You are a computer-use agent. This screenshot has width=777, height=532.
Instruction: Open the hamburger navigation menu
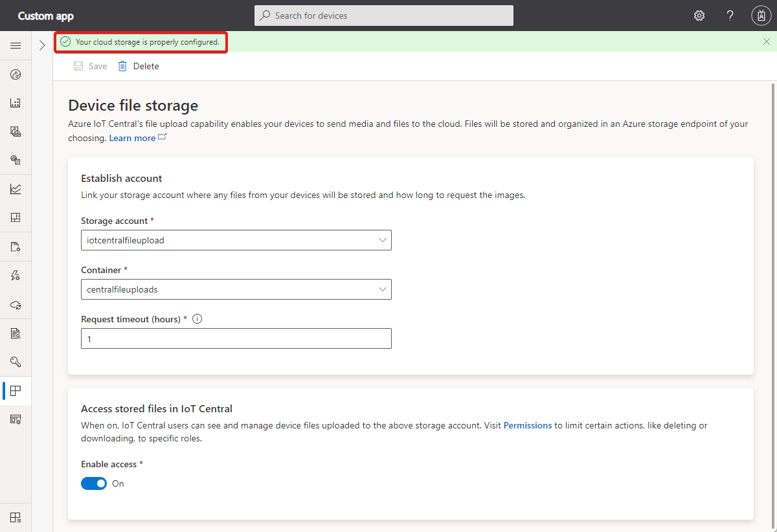click(x=16, y=45)
